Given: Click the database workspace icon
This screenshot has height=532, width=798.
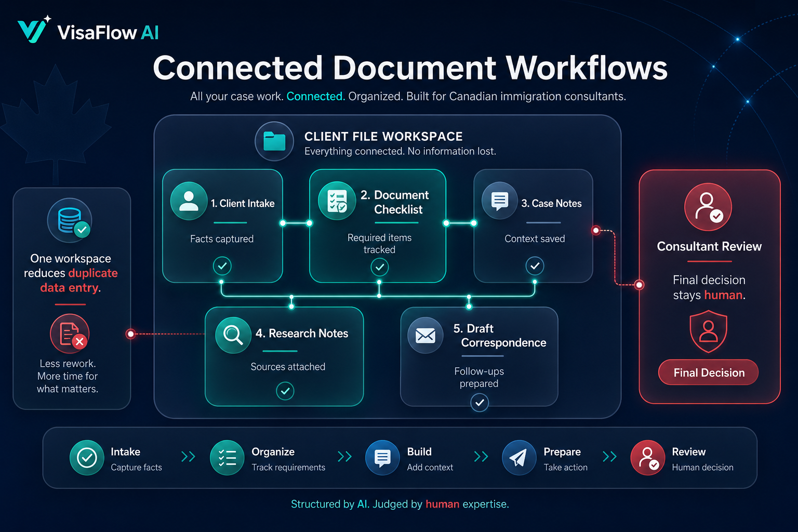Looking at the screenshot, I should [x=70, y=220].
